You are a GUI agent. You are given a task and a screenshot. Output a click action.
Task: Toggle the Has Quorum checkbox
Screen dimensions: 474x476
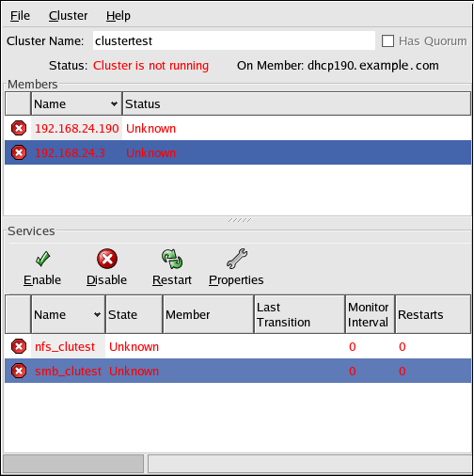pos(387,41)
